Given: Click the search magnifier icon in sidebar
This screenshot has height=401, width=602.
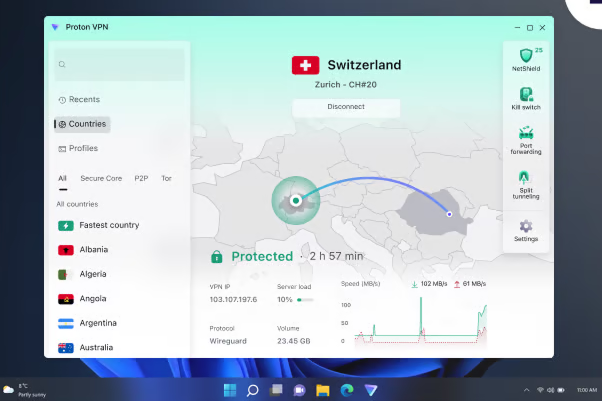Looking at the screenshot, I should (x=62, y=65).
